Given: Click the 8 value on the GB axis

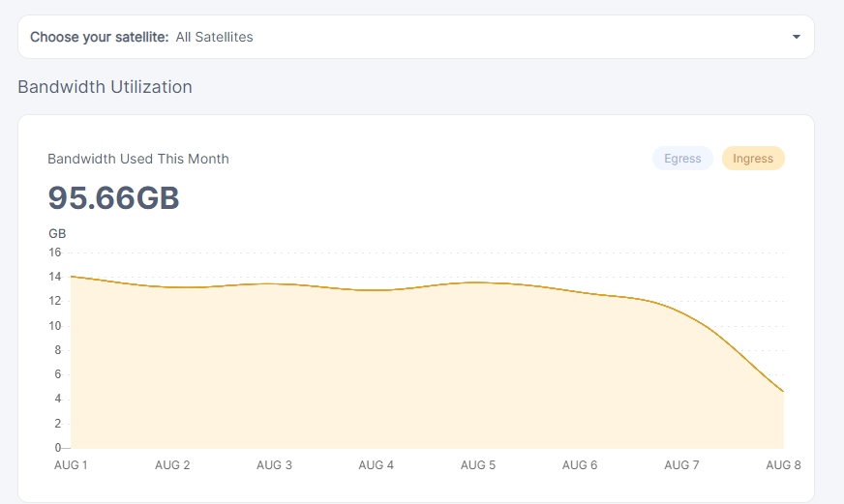Looking at the screenshot, I should (x=58, y=350).
